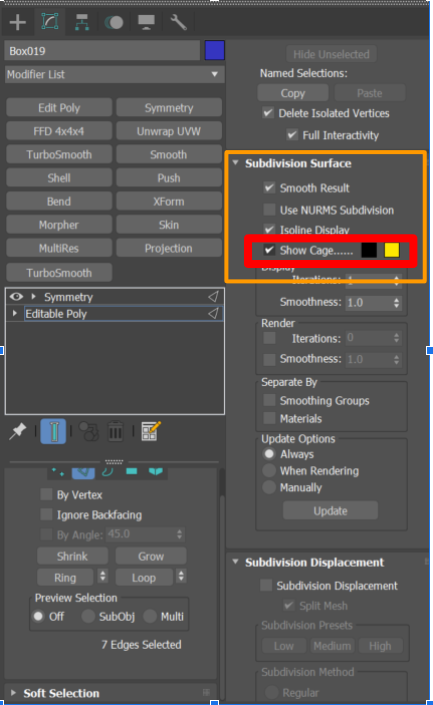Select the Vertex sub-object icon
433x705 pixels.
[x=58, y=472]
